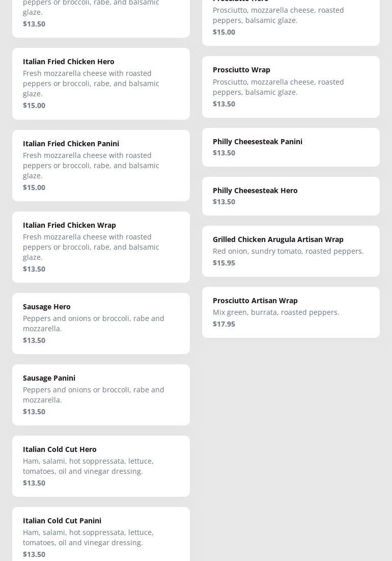
Task: Click the $15.00 price under Fried Chicken Hero
Action: tap(34, 105)
